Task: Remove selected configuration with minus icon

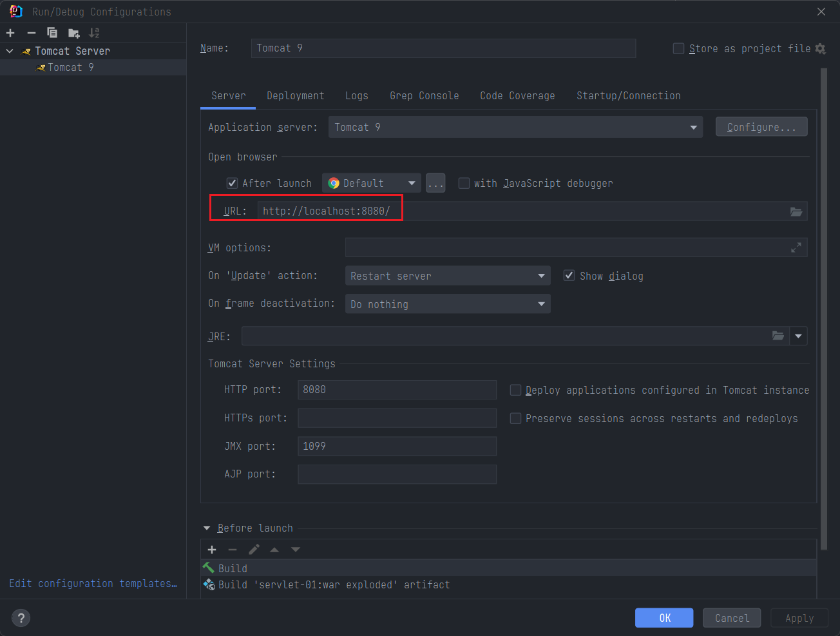Action: coord(31,33)
